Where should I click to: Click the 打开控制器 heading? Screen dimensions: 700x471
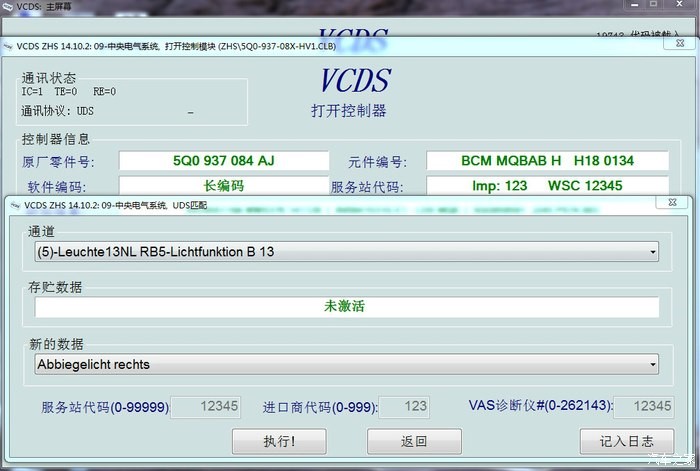349,111
